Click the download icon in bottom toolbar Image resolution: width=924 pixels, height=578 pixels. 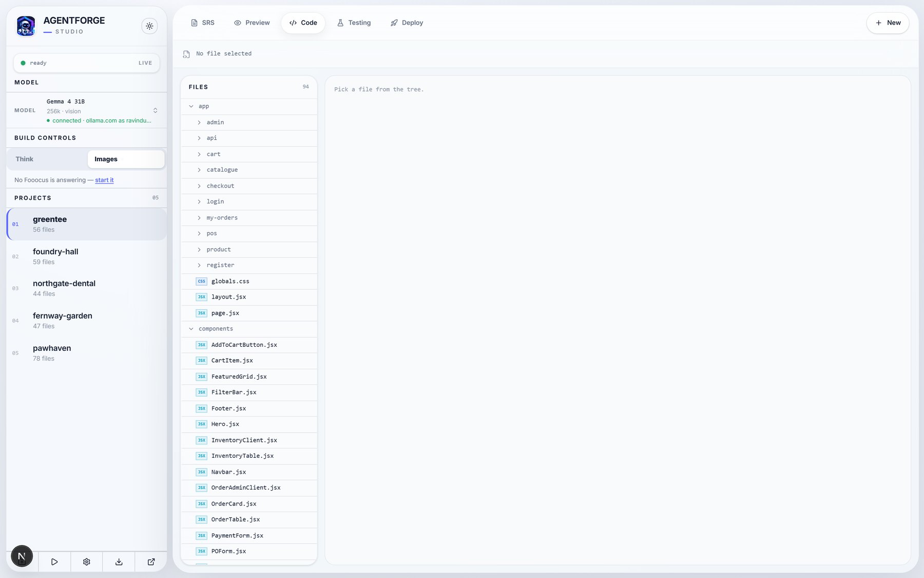pos(119,562)
